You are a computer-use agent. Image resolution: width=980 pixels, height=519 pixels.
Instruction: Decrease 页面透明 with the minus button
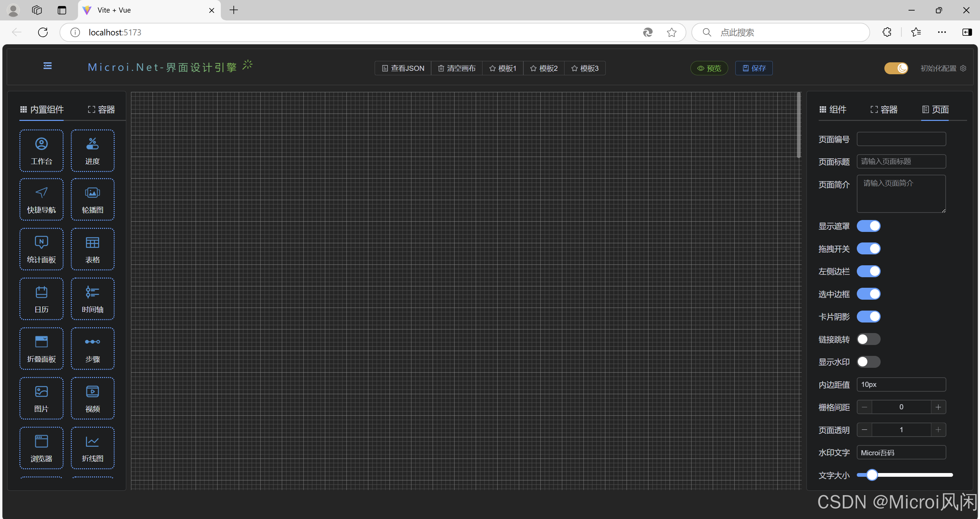pos(864,430)
